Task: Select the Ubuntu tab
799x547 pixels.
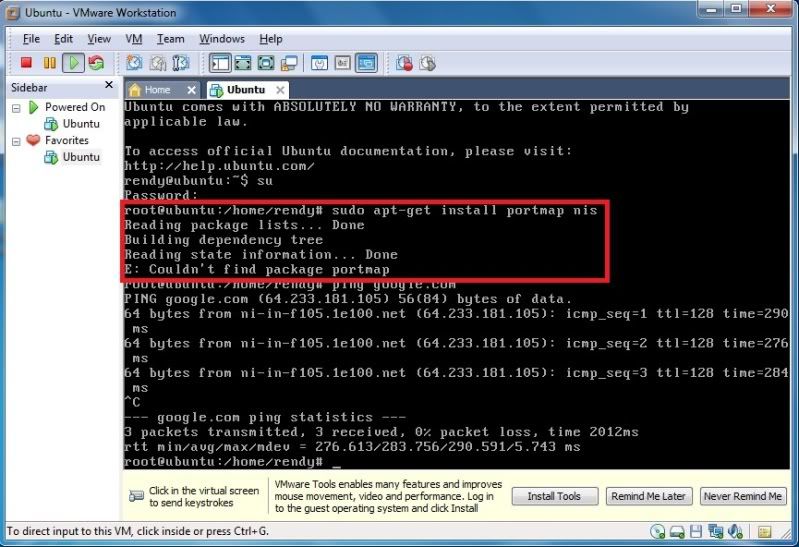Action: pos(246,90)
